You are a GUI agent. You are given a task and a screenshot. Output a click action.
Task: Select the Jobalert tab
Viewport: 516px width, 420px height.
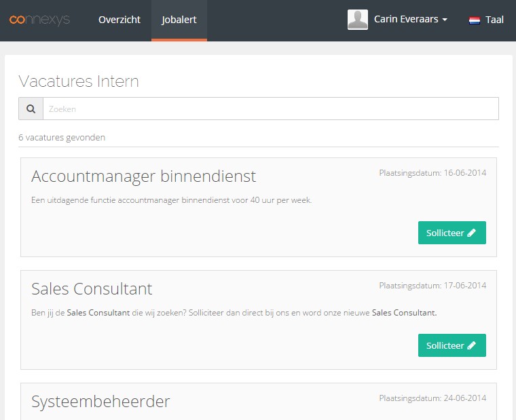[179, 20]
